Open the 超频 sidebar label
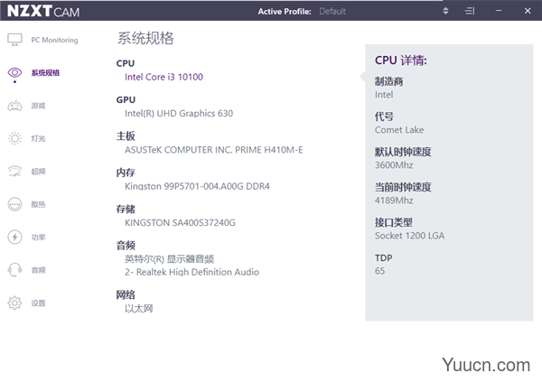This screenshot has width=542, height=392. pyautogui.click(x=38, y=172)
